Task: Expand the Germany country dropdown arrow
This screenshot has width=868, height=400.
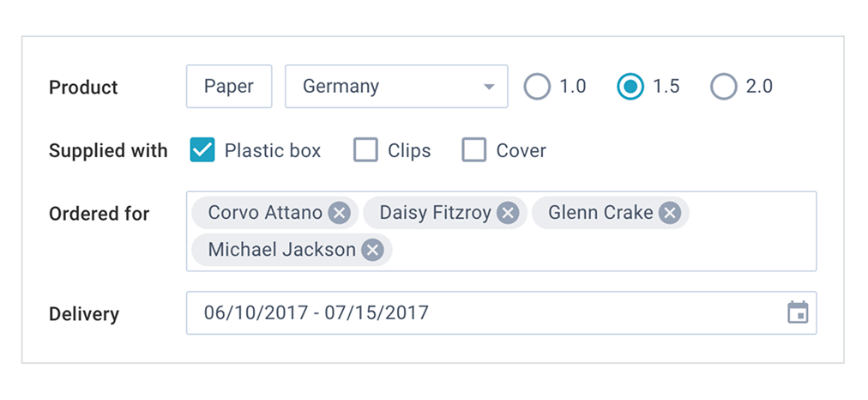Action: pyautogui.click(x=489, y=87)
